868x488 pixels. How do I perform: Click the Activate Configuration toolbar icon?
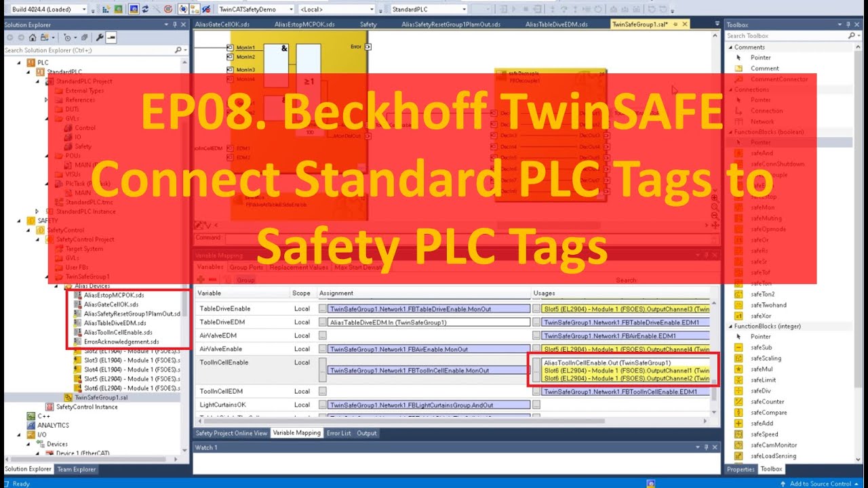point(106,9)
